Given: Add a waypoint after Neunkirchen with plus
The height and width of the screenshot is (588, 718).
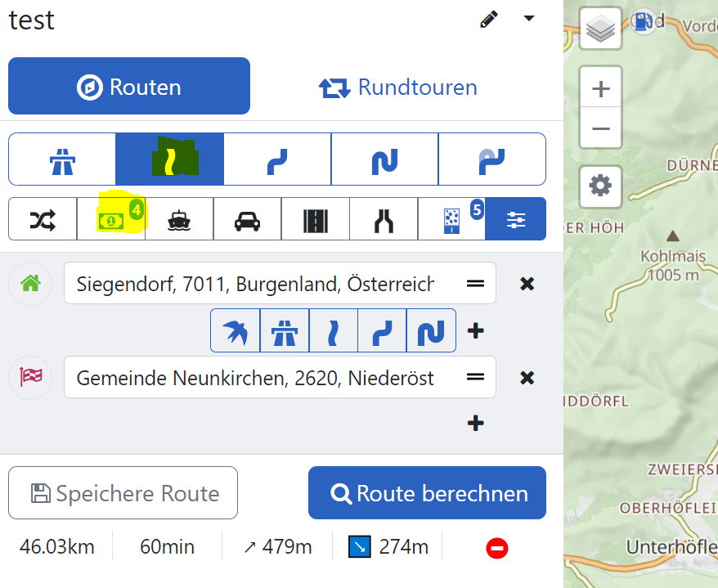Looking at the screenshot, I should [x=476, y=423].
